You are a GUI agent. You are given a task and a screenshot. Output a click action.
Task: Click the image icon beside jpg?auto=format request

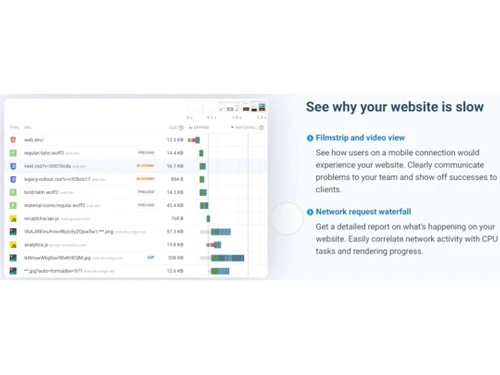(13, 271)
